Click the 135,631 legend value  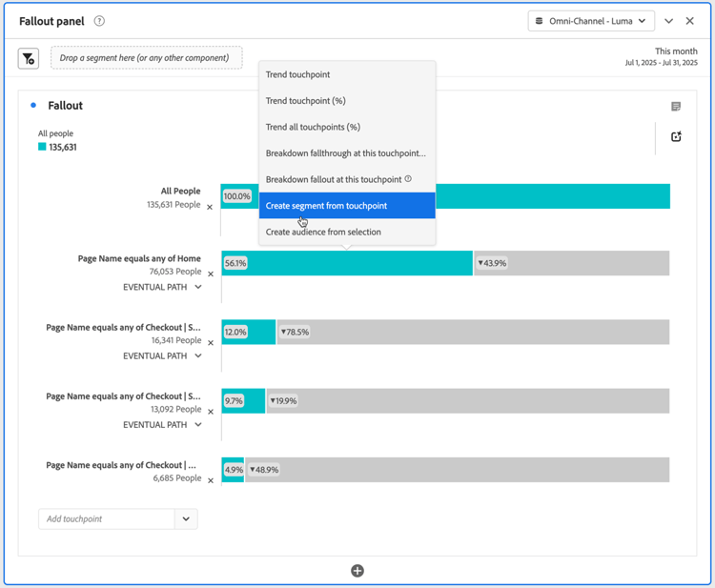point(63,147)
